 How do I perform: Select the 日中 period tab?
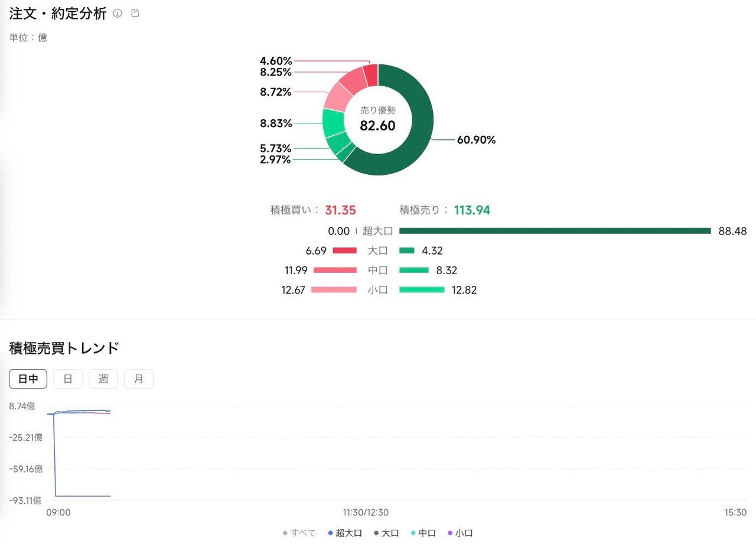(x=28, y=379)
